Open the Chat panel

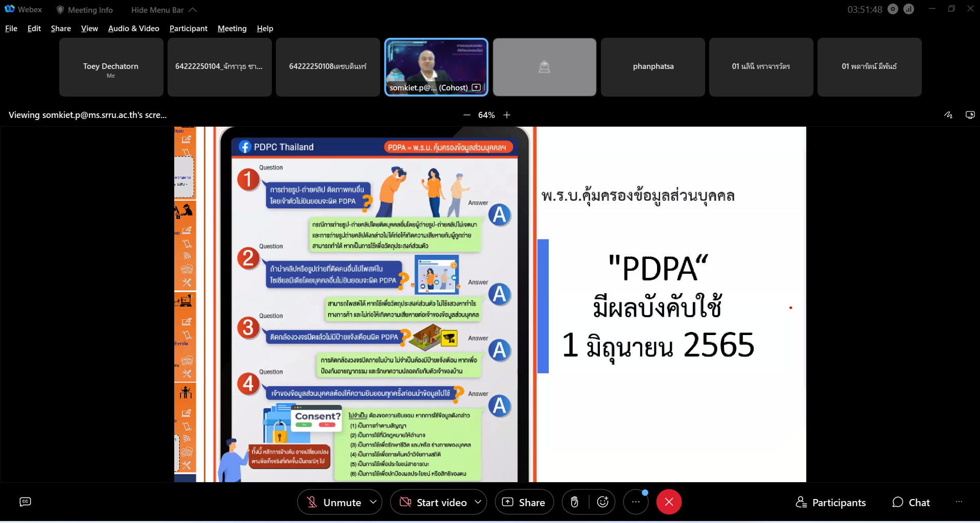click(911, 502)
